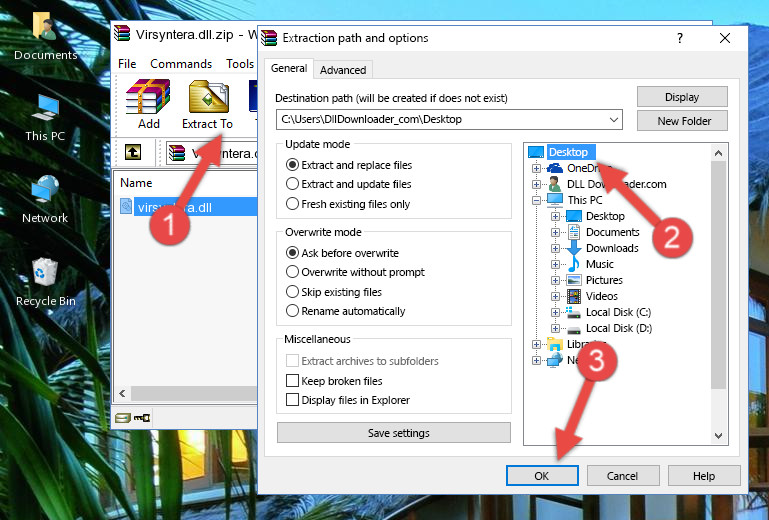Click the folder tree scroll up arrow
Image resolution: width=769 pixels, height=520 pixels.
pyautogui.click(x=718, y=153)
